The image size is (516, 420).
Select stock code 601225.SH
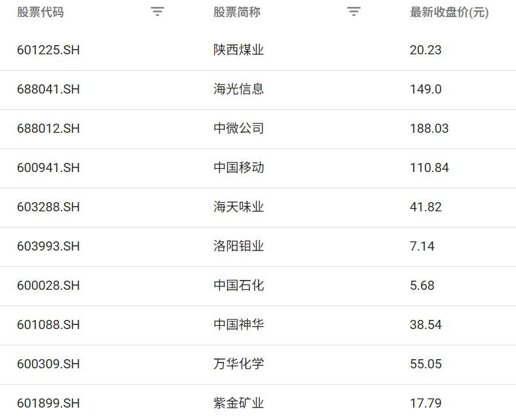48,50
